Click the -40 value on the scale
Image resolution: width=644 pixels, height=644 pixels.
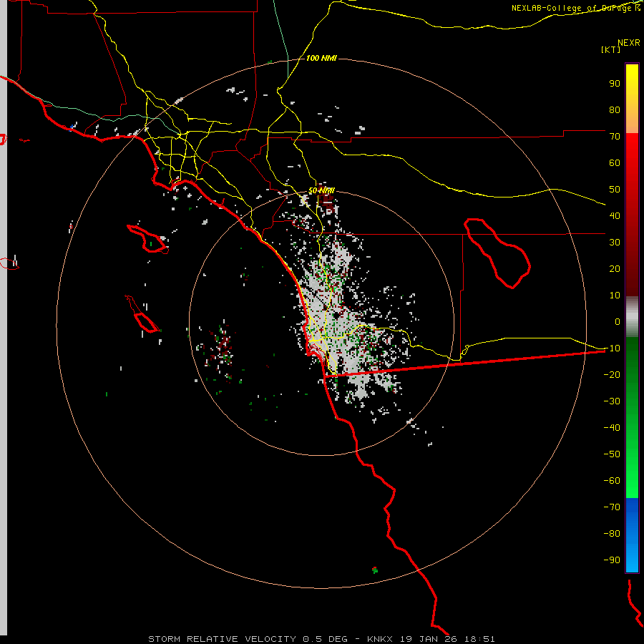click(x=612, y=428)
